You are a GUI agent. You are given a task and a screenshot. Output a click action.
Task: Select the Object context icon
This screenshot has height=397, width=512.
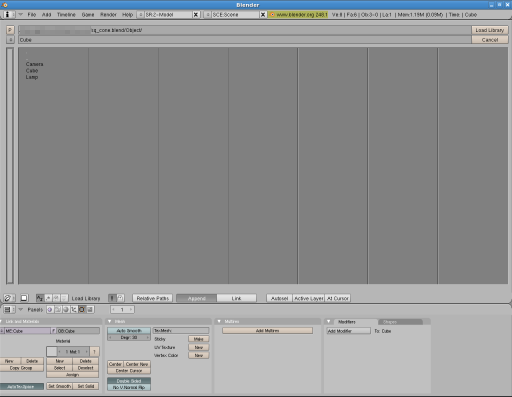(x=74, y=310)
